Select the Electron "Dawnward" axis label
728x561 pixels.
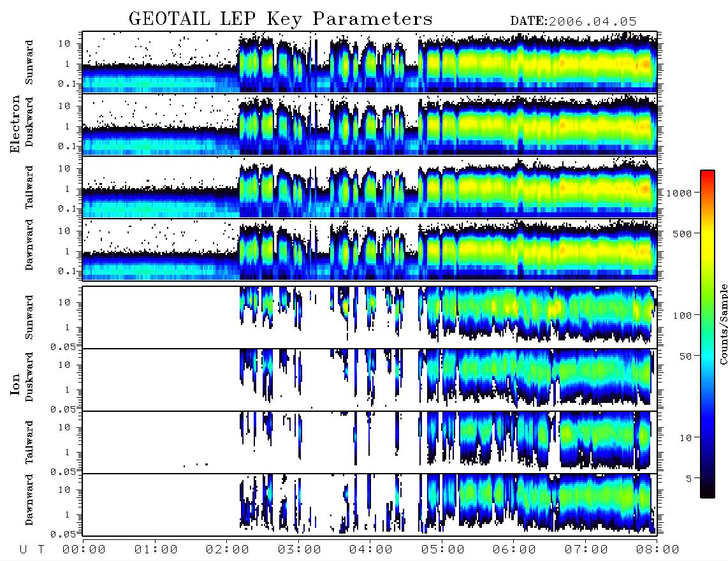coord(29,245)
